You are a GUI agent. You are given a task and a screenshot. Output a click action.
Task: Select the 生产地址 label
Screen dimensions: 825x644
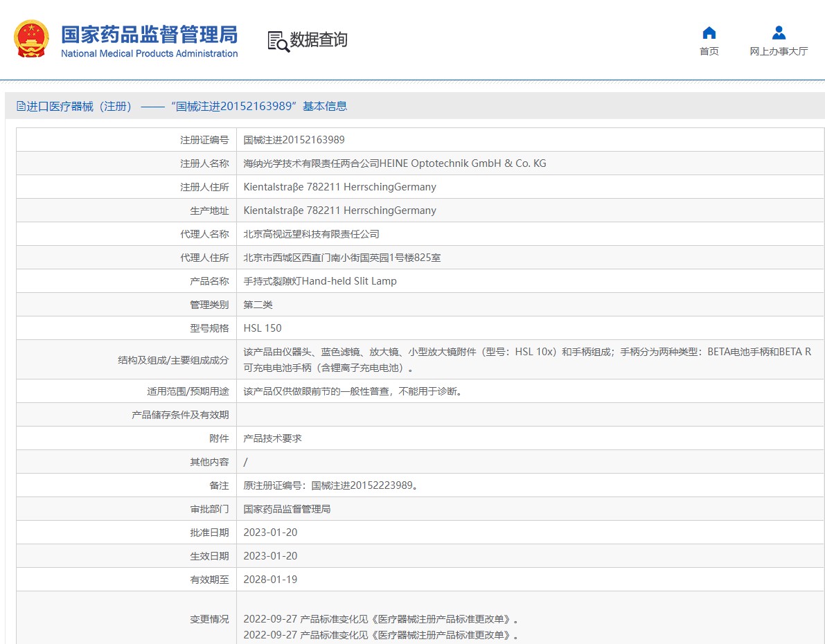point(209,211)
